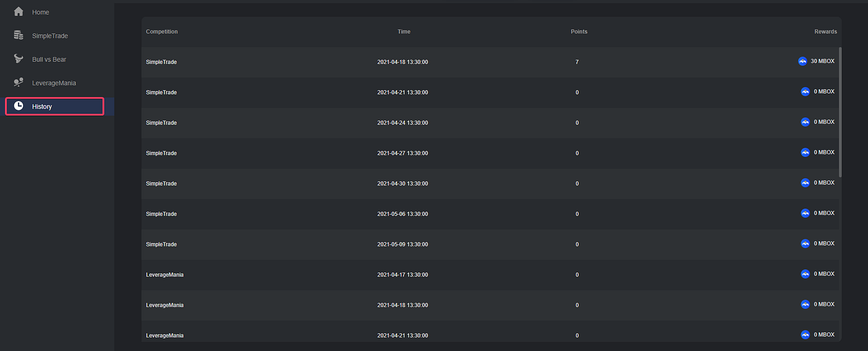Select the SimpleTrade 2021-04-18 row with 7 points
Image resolution: width=868 pixels, height=351 pixels.
(x=490, y=62)
